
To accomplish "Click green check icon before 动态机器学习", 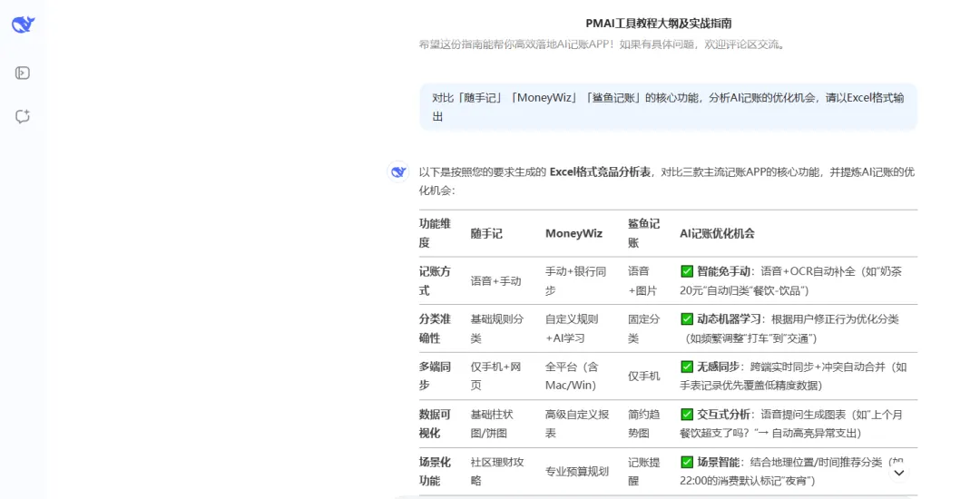I will coord(687,318).
